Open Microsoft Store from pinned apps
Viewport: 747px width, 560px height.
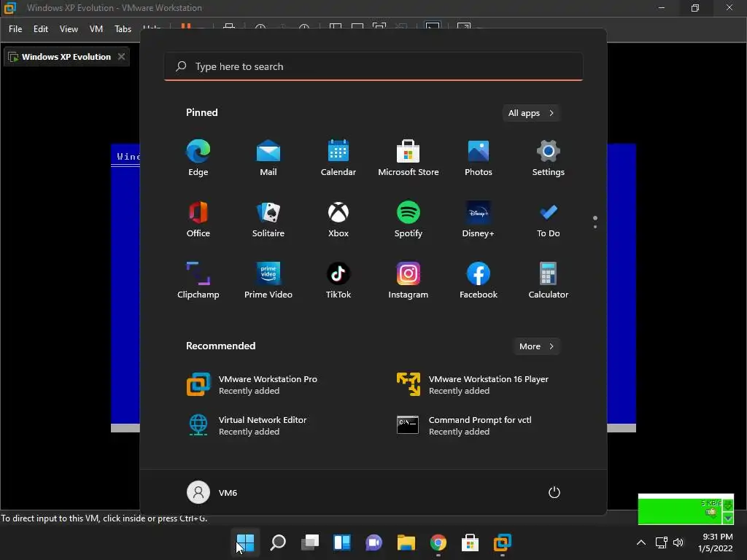(x=409, y=157)
